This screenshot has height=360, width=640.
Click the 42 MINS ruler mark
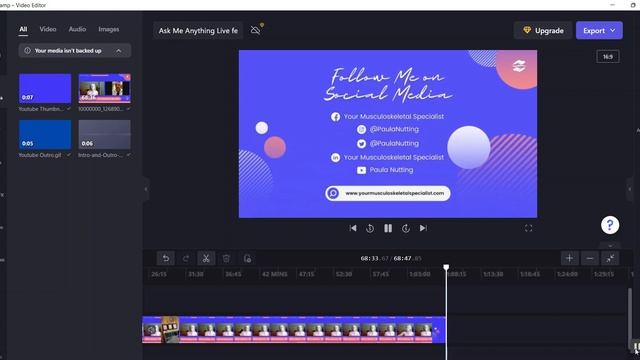[274, 274]
